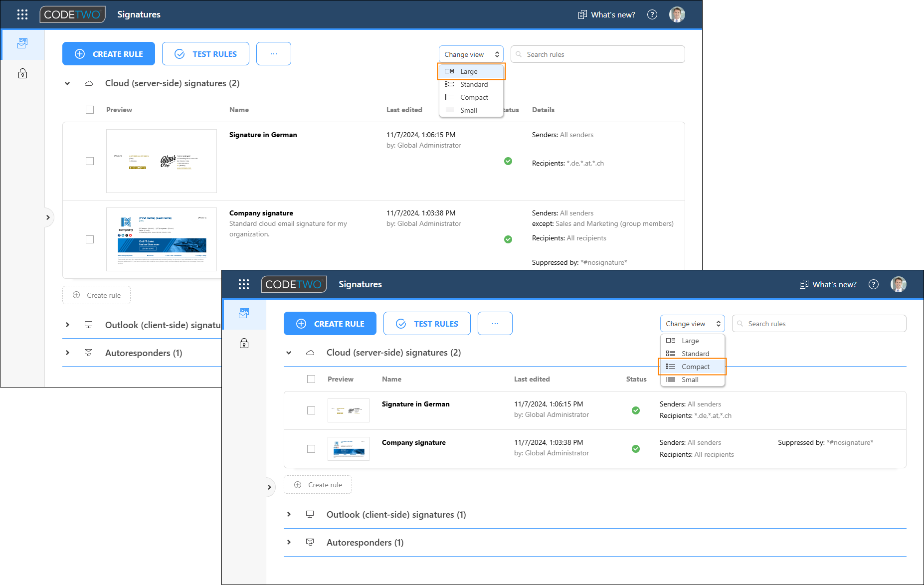
Task: Choose Compact view in front window menu
Action: (x=693, y=367)
